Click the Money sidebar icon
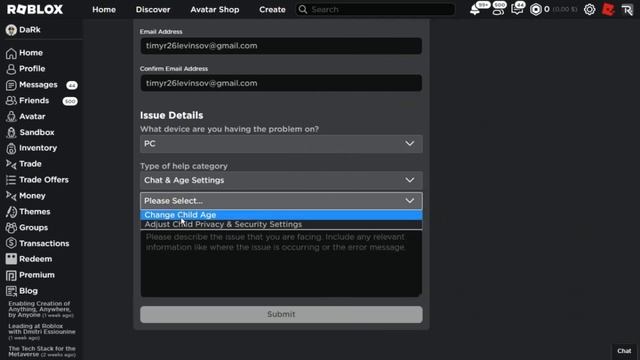The image size is (640, 360). [x=11, y=196]
